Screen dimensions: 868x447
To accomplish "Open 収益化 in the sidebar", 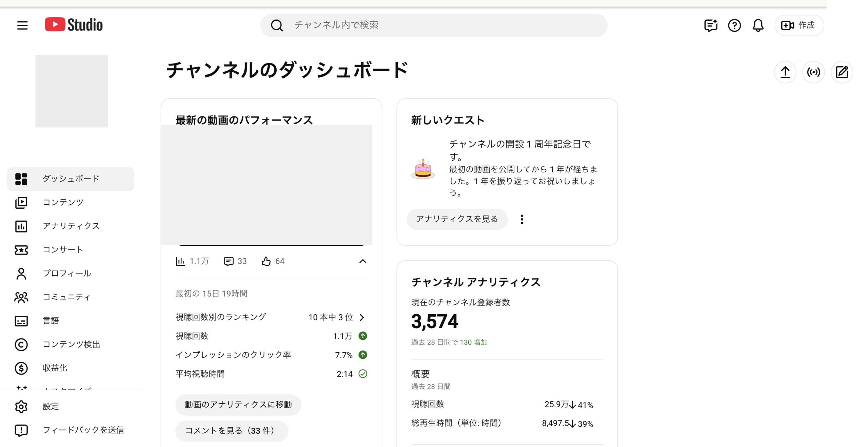I will tap(71, 368).
